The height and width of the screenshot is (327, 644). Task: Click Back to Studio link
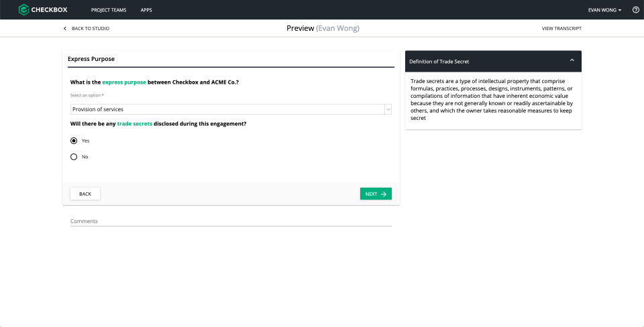tap(90, 29)
